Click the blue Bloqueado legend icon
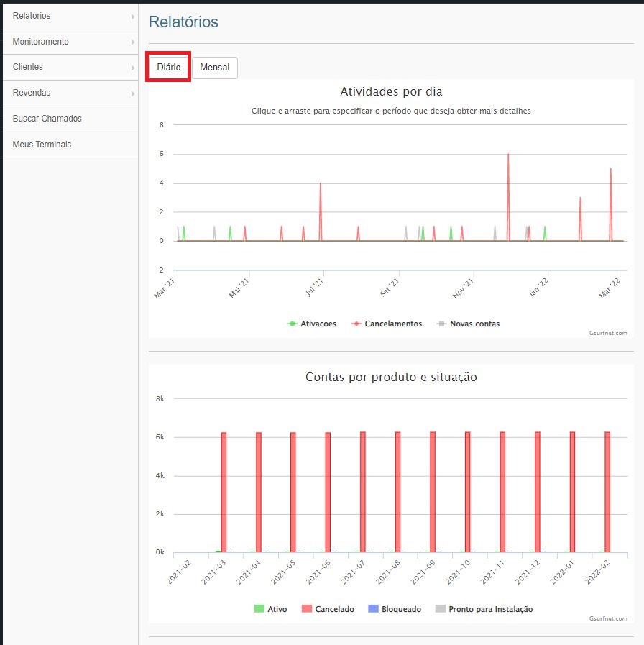The height and width of the screenshot is (645, 644). click(x=373, y=609)
